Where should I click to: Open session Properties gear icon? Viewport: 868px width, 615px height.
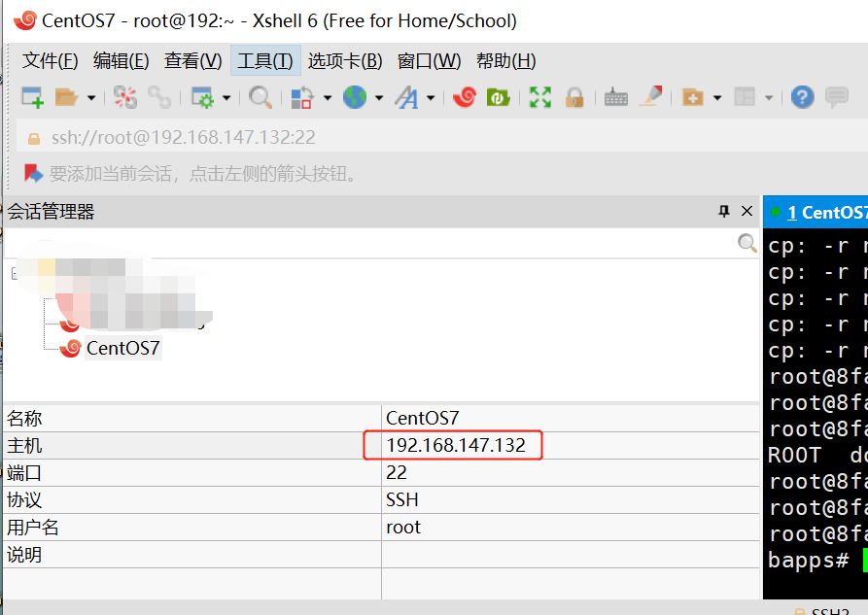click(x=202, y=97)
